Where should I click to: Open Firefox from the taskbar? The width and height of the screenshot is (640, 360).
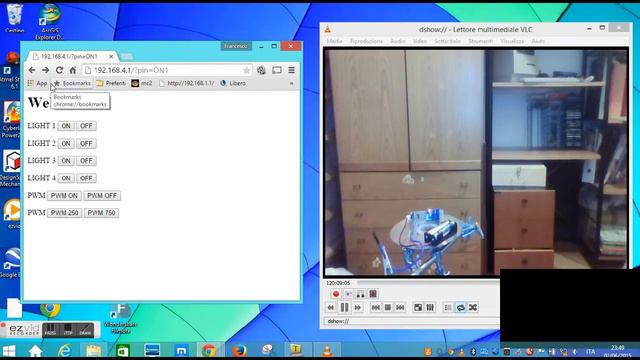240,351
